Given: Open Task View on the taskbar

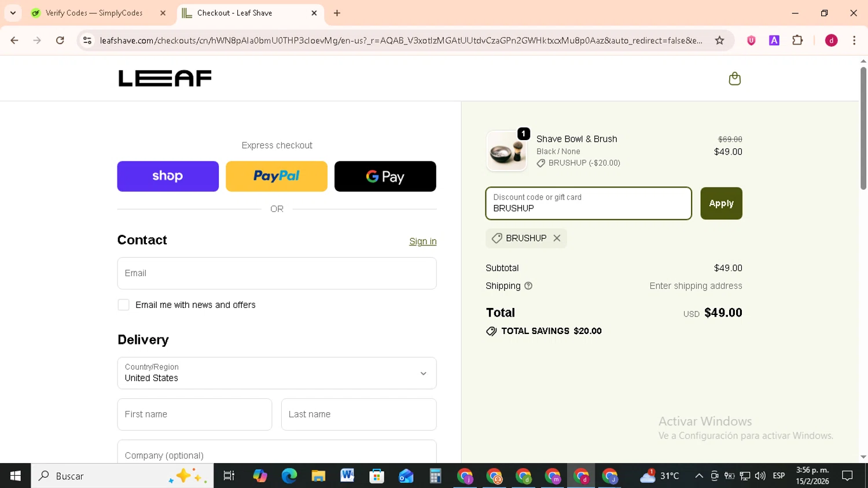Looking at the screenshot, I should pos(229,476).
